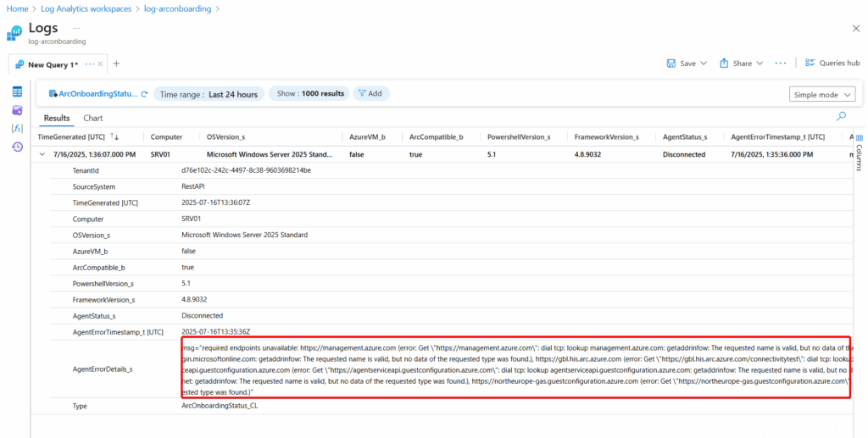Image resolution: width=868 pixels, height=438 pixels.
Task: Click the refresh icon next to ArcOnboardingStatus
Action: 144,94
